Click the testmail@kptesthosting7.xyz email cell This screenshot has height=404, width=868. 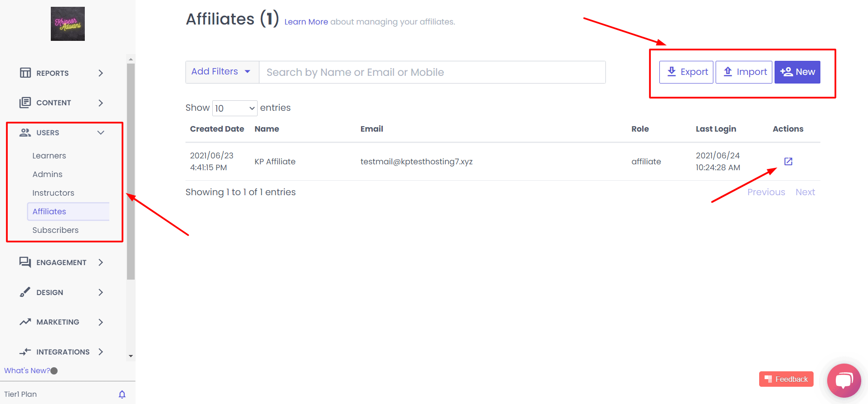coord(416,162)
